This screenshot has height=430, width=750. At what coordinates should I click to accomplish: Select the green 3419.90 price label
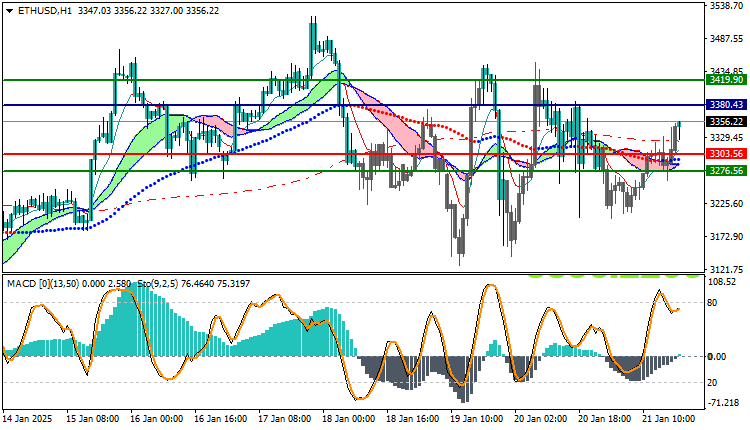[x=726, y=80]
